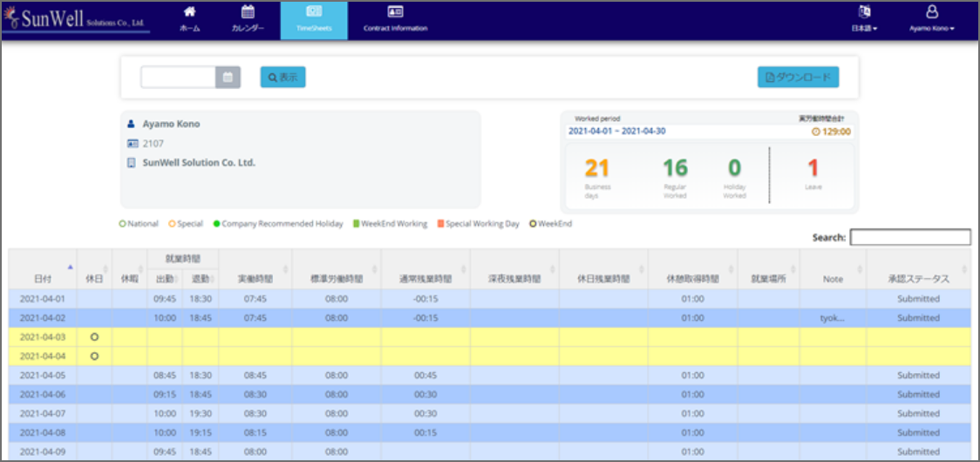This screenshot has height=462, width=980.
Task: Click the user icon beside Ayamo Kono
Action: (132, 124)
